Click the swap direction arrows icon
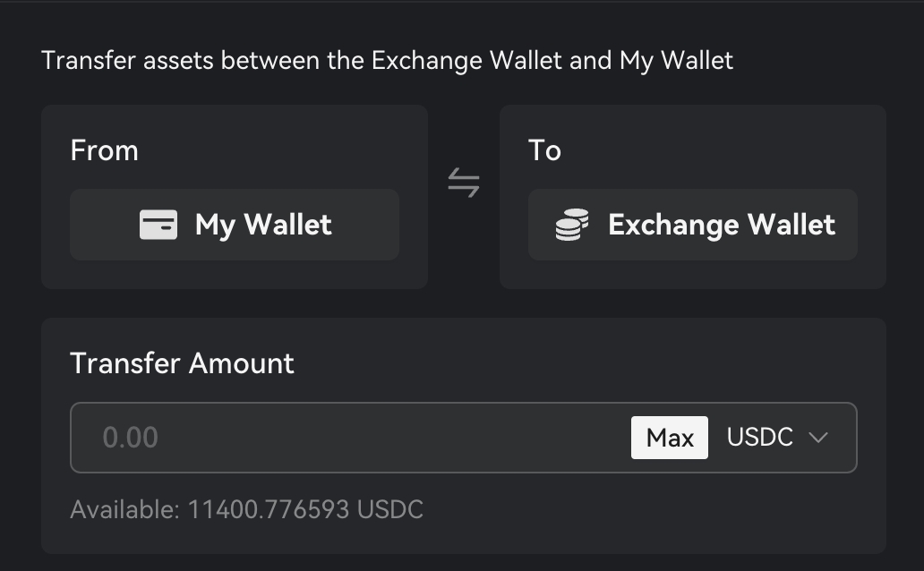924x571 pixels. click(x=464, y=184)
